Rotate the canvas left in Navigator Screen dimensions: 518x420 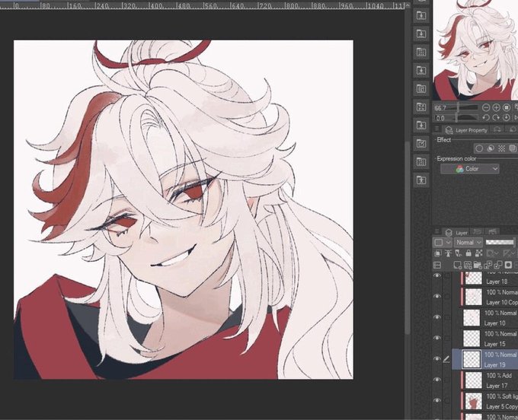click(x=486, y=117)
